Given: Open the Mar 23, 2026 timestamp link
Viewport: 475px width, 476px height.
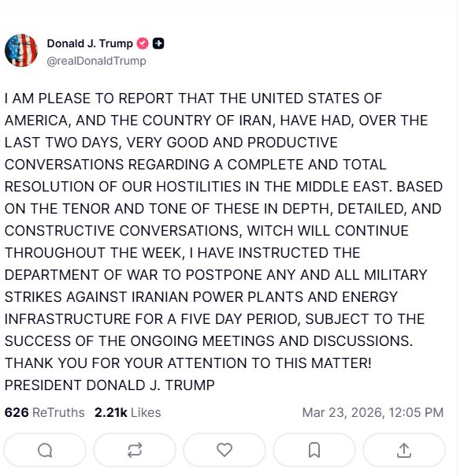Looking at the screenshot, I should click(373, 412).
